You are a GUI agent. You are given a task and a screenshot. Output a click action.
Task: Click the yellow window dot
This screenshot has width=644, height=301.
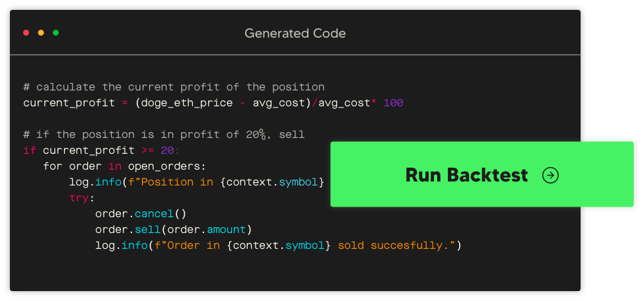(41, 32)
